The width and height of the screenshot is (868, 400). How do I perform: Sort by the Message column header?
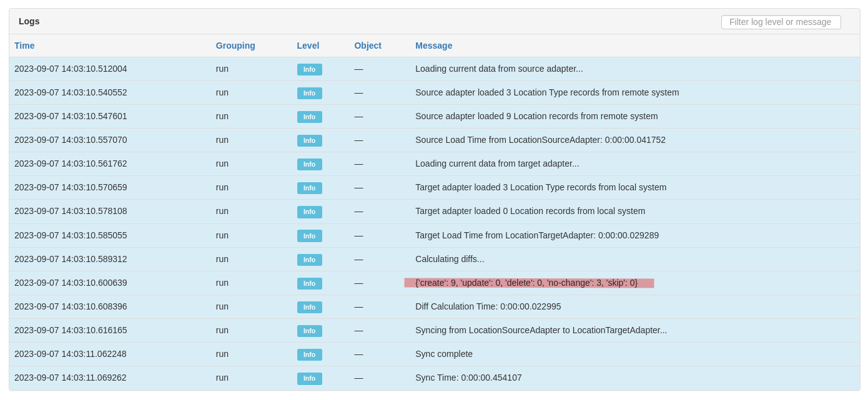pyautogui.click(x=434, y=46)
